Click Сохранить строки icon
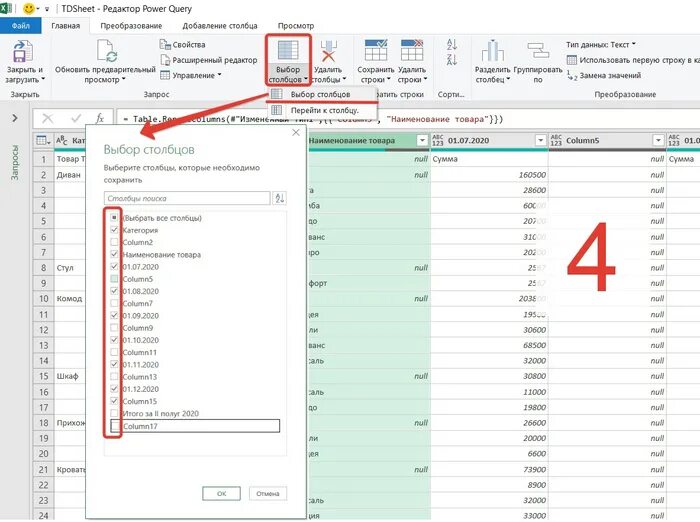The width and height of the screenshot is (700, 522). [x=376, y=50]
